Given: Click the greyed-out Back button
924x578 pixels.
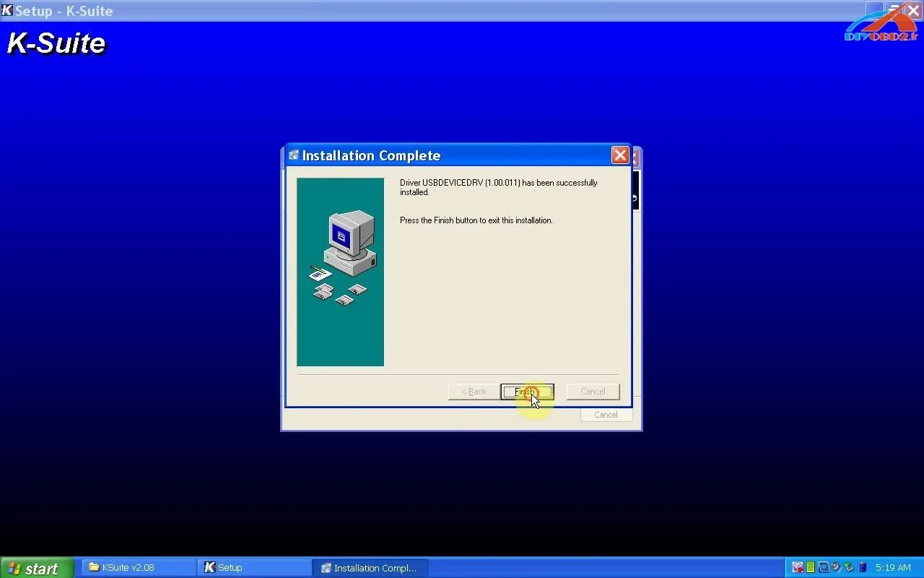Looking at the screenshot, I should point(474,392).
